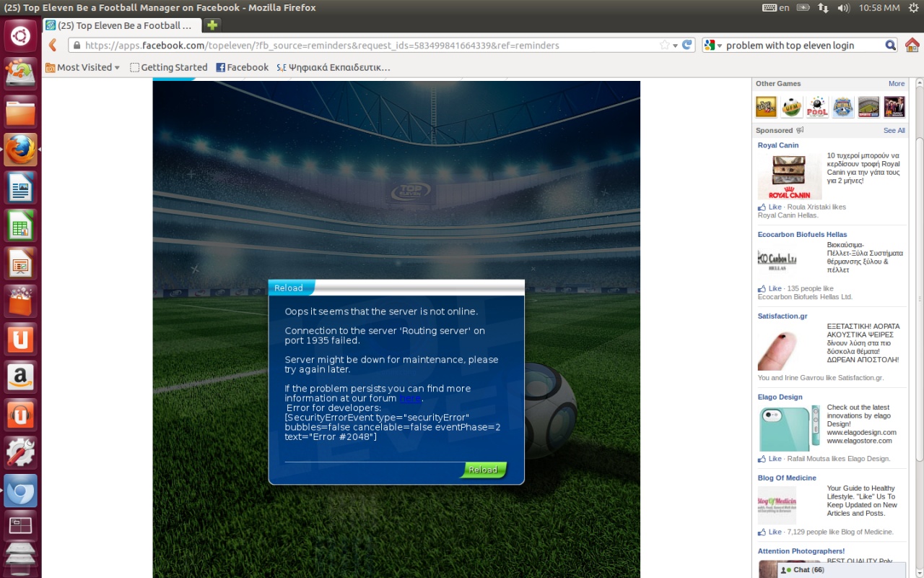The height and width of the screenshot is (578, 924).
Task: Open the sound volume indicator
Action: (843, 8)
